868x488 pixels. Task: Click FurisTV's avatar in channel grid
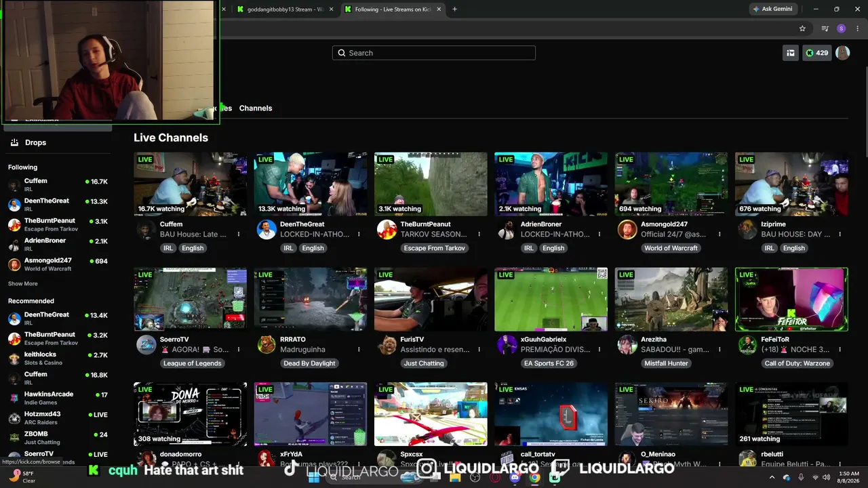pyautogui.click(x=387, y=345)
